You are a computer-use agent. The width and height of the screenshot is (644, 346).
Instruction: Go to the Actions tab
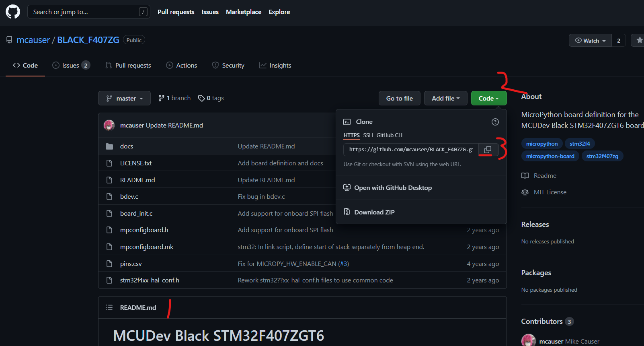click(182, 65)
